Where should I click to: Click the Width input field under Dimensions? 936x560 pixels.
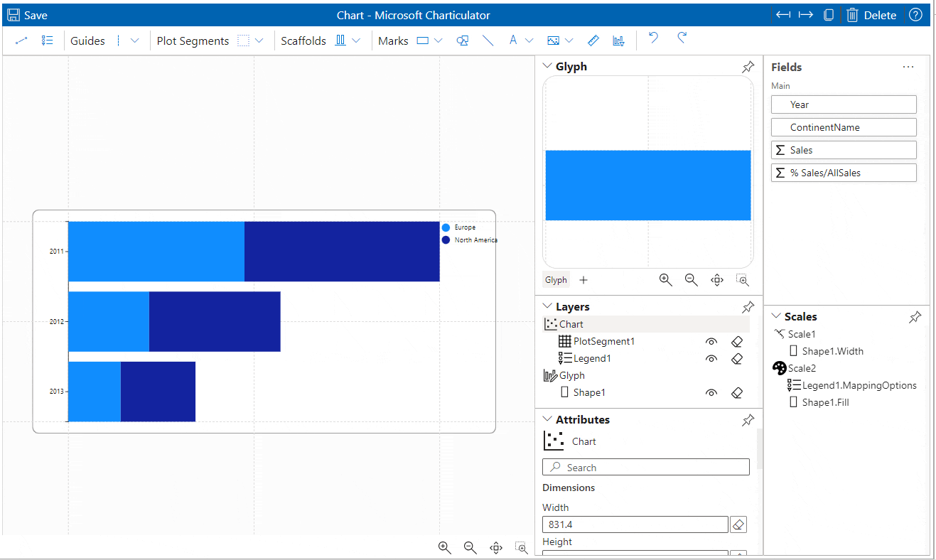pos(635,524)
